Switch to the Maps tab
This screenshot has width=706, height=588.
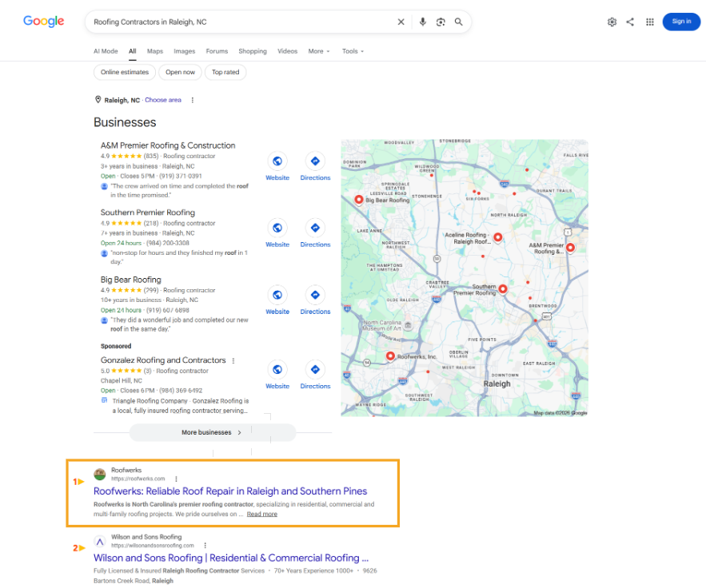155,51
